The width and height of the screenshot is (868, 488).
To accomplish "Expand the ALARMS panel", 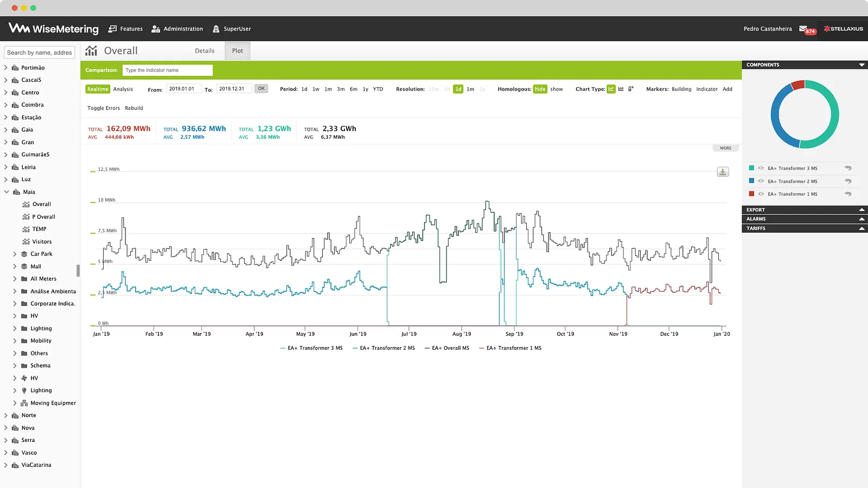I will point(805,219).
